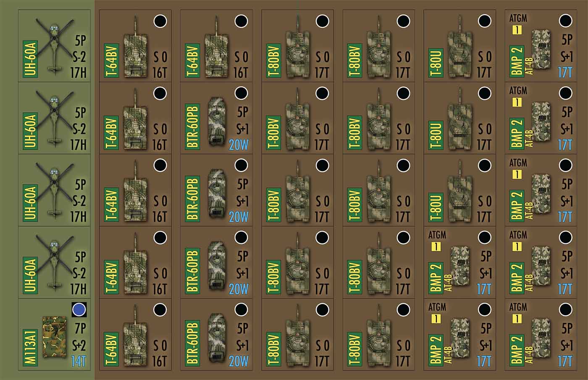Click the yellow ATGM 1 box on the top-right BMP 2

click(517, 30)
